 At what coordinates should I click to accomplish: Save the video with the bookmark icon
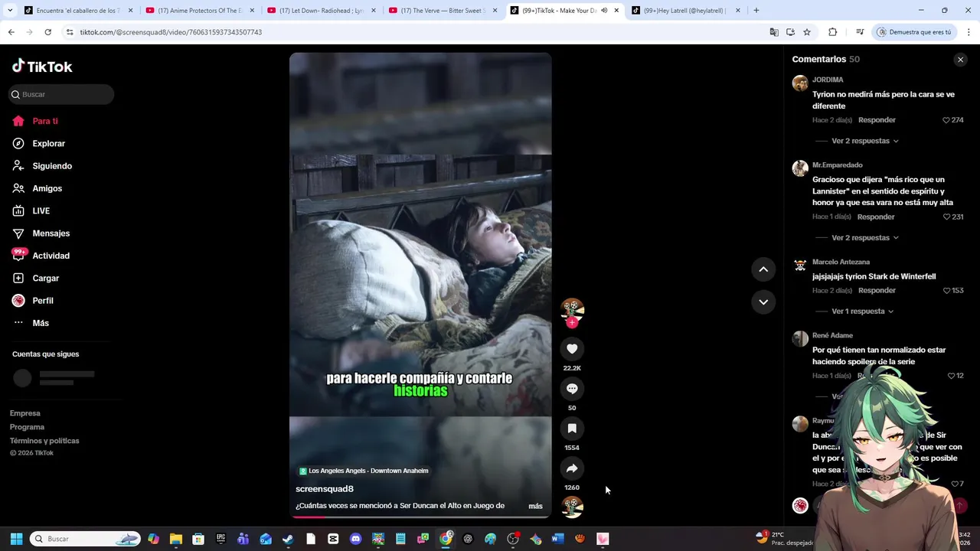(572, 429)
